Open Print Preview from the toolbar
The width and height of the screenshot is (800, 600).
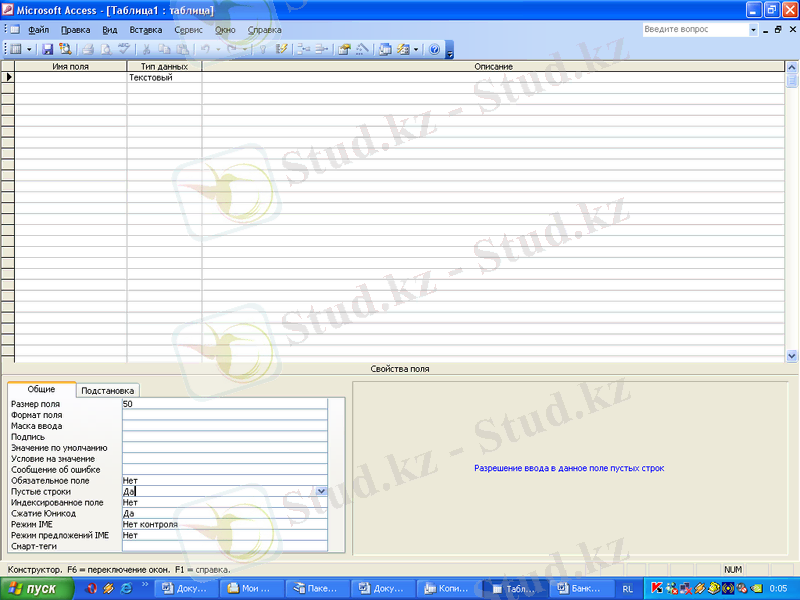[x=106, y=49]
